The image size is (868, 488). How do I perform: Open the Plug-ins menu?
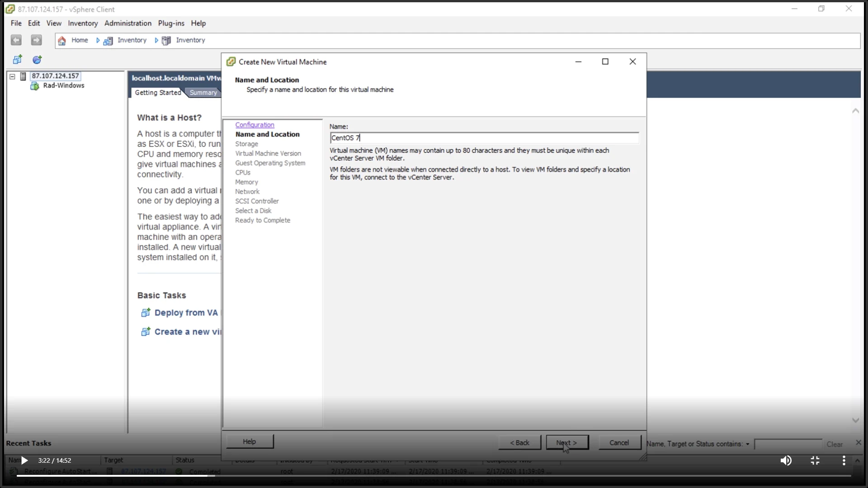[x=171, y=23]
